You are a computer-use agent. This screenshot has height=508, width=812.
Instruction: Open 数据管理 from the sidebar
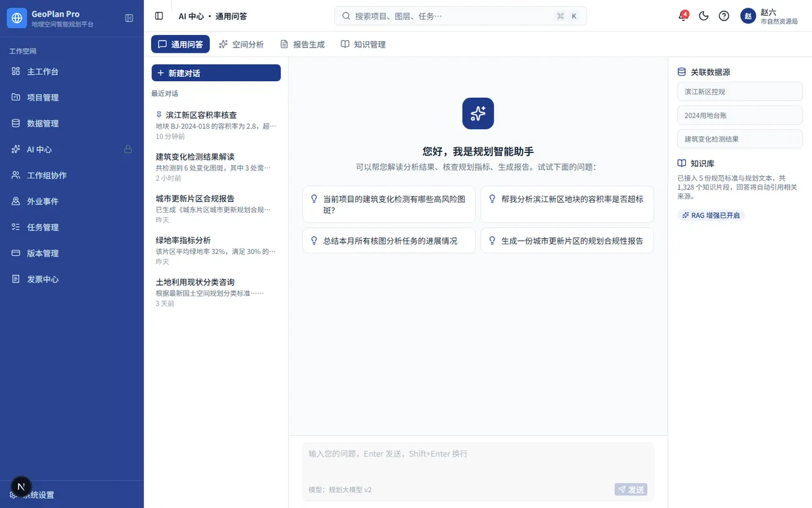click(x=72, y=123)
